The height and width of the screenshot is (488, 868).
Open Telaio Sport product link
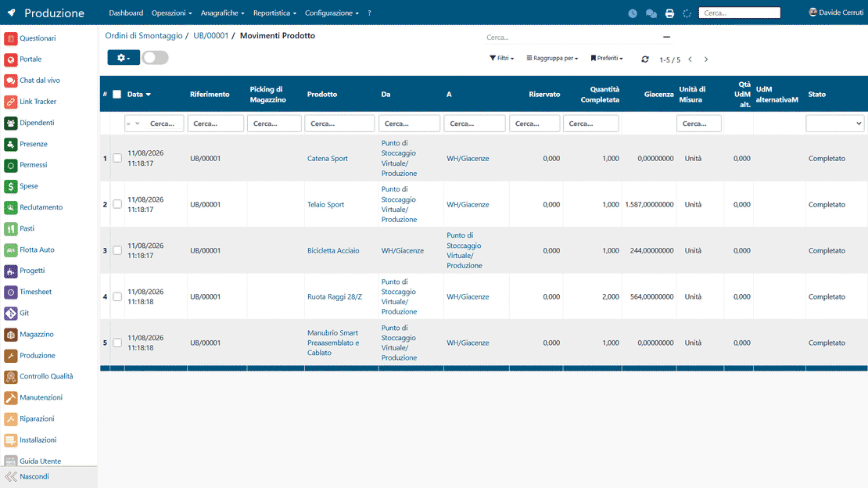pyautogui.click(x=325, y=204)
